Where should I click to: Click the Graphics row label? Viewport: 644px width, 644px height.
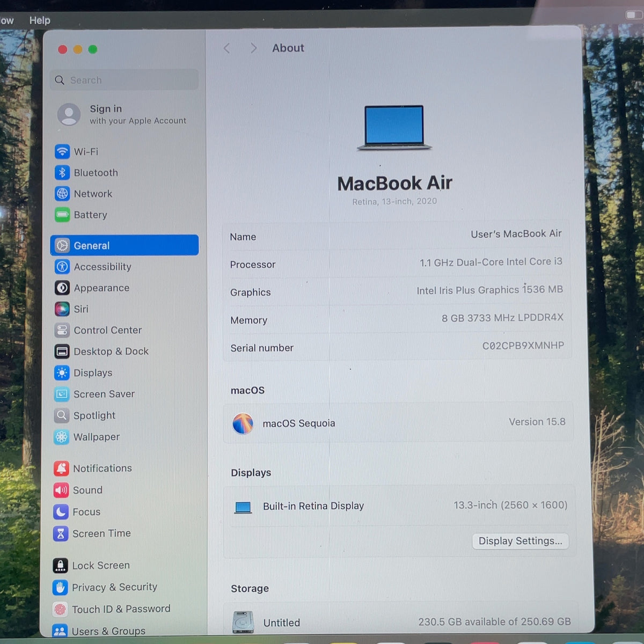[x=250, y=292]
